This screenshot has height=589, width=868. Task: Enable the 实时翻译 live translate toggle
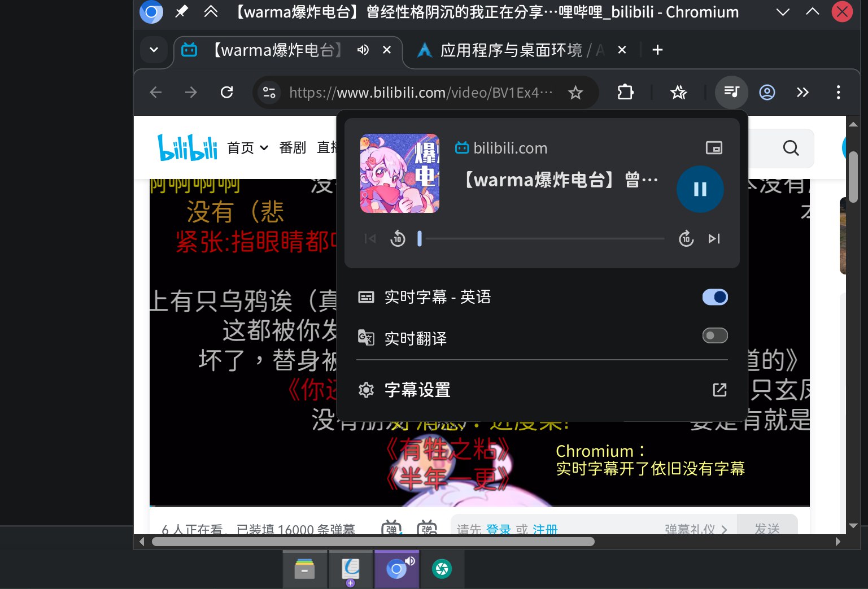pyautogui.click(x=715, y=335)
